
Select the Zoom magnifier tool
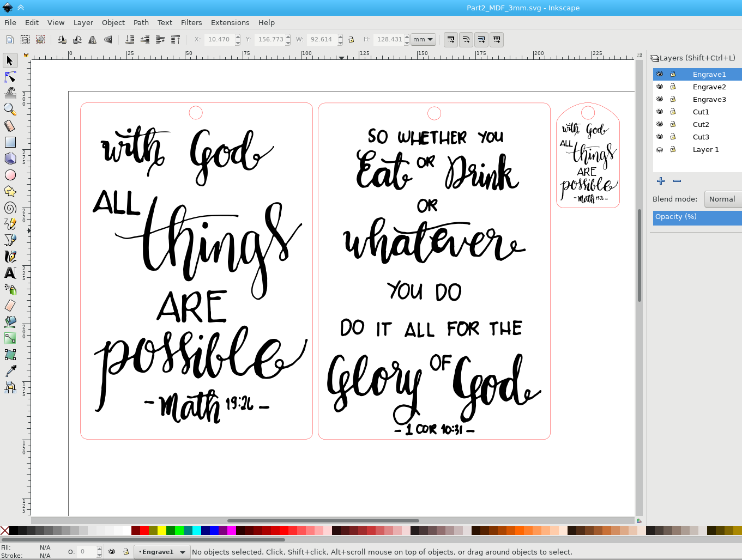pyautogui.click(x=10, y=109)
